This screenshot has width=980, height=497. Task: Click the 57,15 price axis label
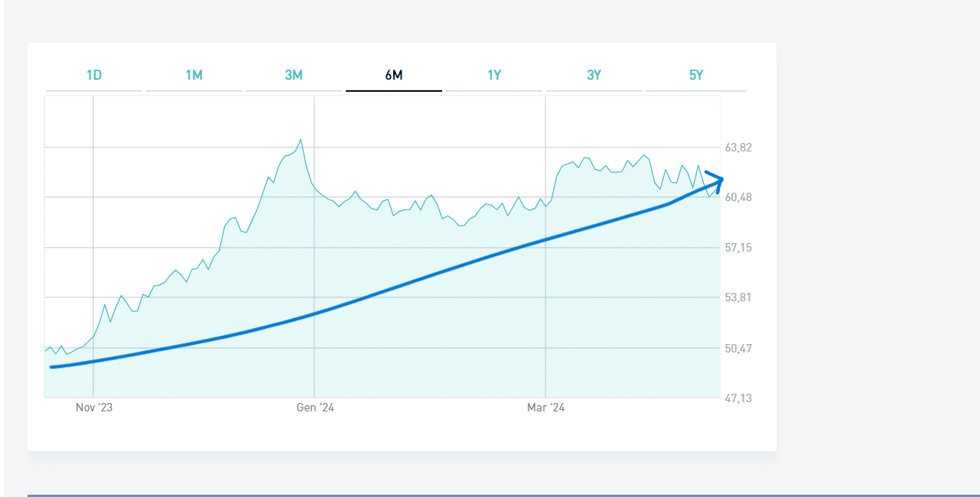click(x=738, y=248)
